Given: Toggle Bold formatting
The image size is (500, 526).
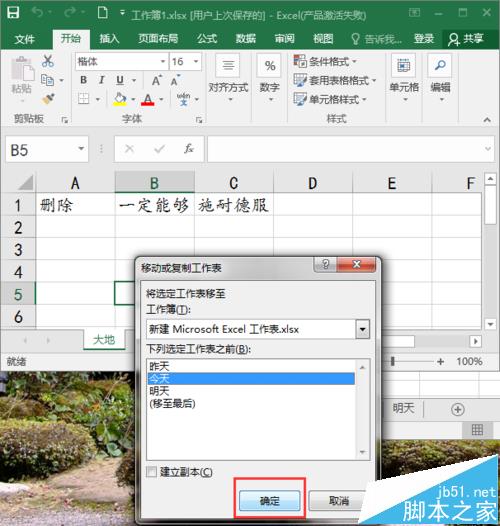Looking at the screenshot, I should pos(84,80).
